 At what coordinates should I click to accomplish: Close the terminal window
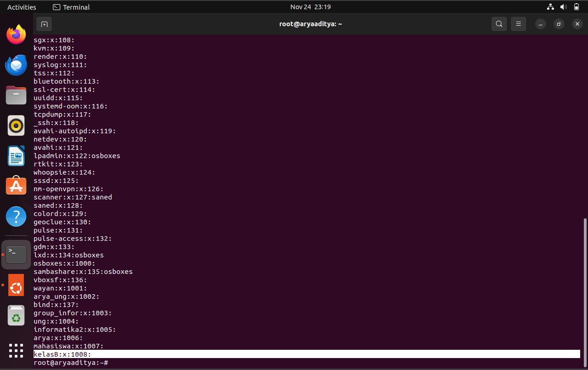tap(577, 24)
